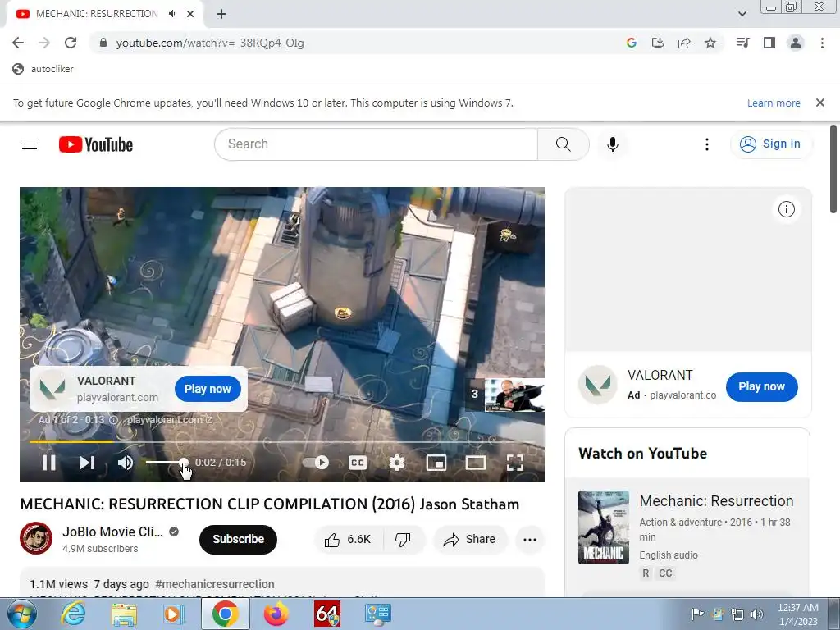Open the JoBlo Movie Clips channel avatar
This screenshot has width=840, height=630.
[36, 538]
